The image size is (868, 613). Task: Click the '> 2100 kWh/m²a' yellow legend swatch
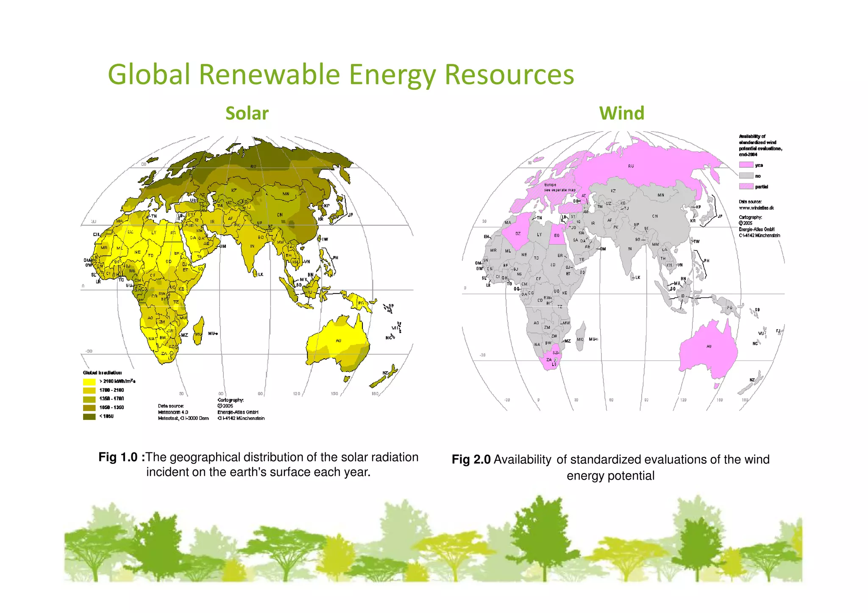click(x=89, y=382)
